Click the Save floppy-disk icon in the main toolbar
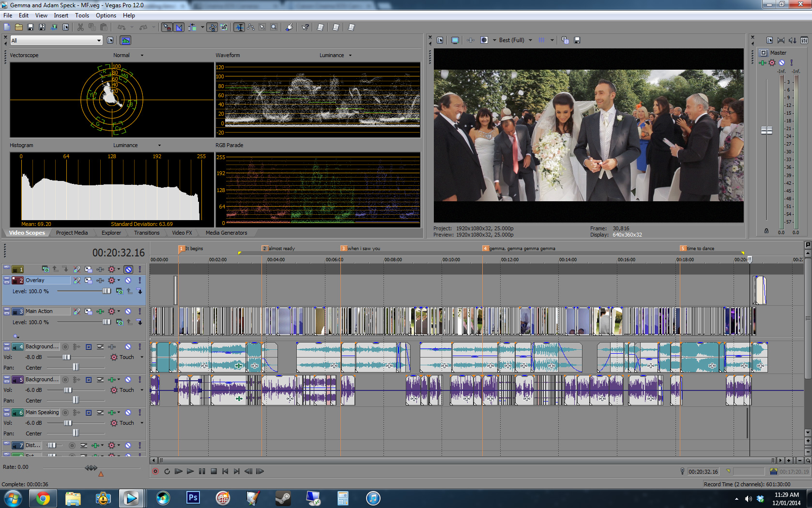Screen dimensions: 812x508 30,27
